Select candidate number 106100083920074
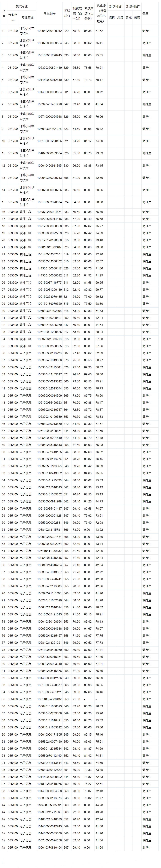161x868 pixels. click(49, 202)
